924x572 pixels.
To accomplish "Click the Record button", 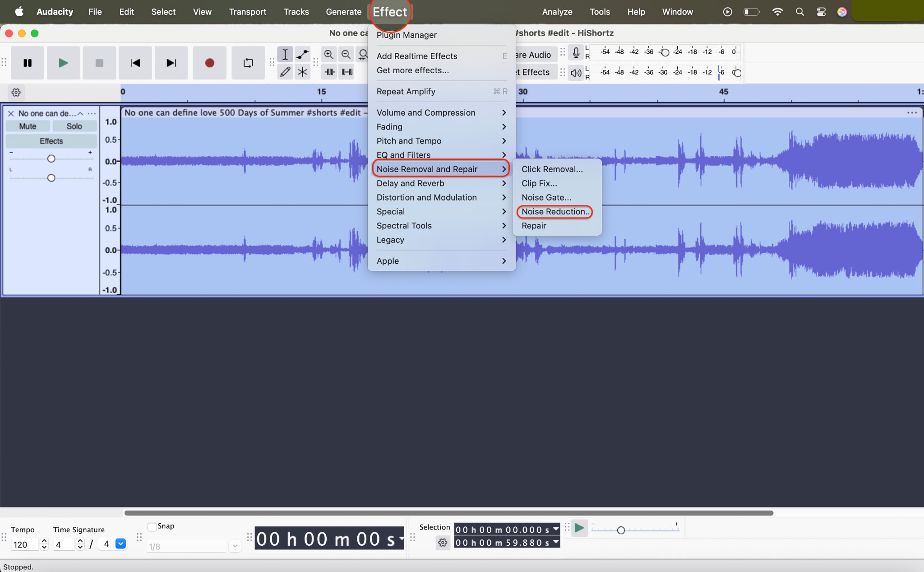I will tap(209, 63).
